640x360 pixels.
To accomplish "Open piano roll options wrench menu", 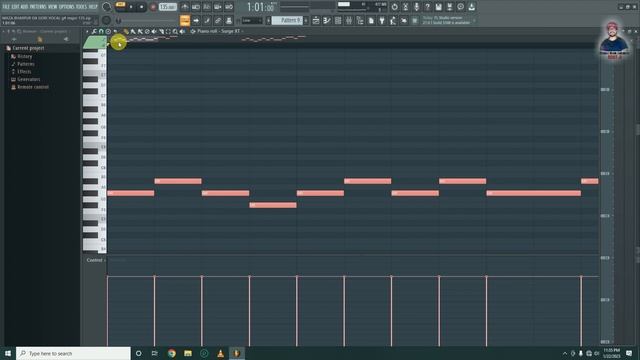I will point(94,31).
